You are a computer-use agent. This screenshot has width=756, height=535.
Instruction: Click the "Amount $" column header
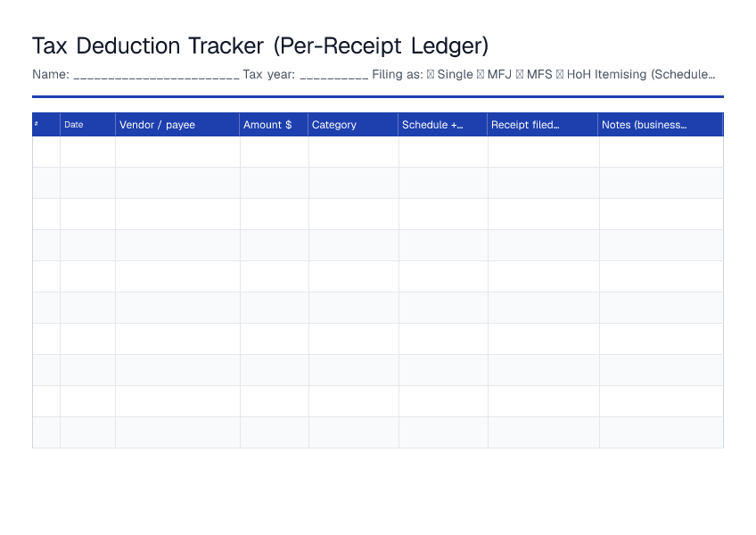(x=274, y=125)
